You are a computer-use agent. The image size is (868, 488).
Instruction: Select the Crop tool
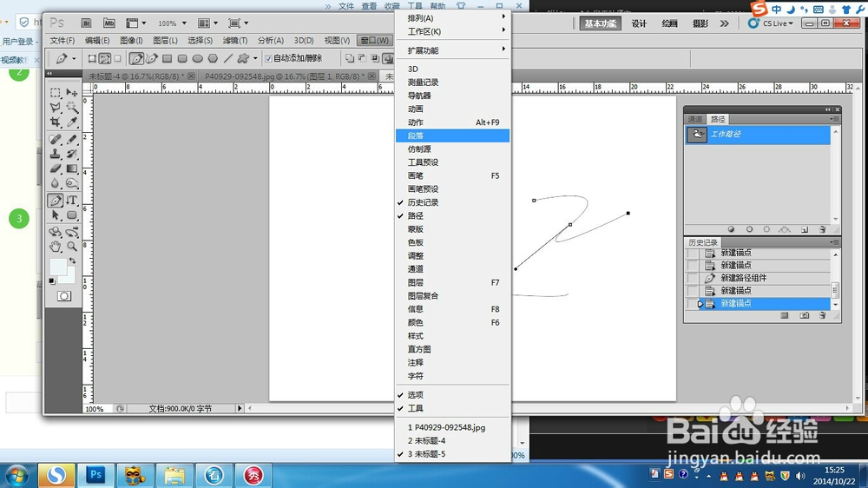tap(56, 122)
